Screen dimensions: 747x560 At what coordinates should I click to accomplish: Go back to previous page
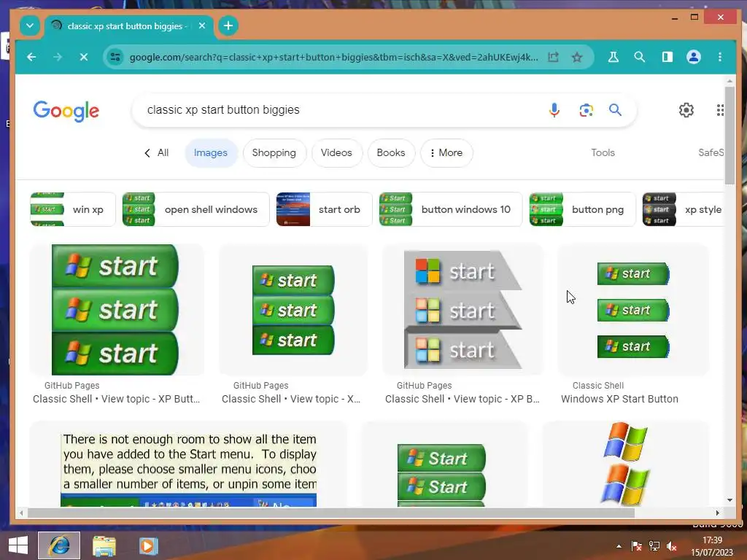tap(31, 57)
